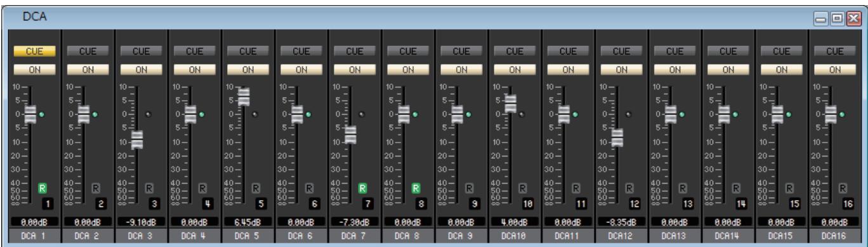Toggle the R icon on DCA 3
868x247 pixels.
pyautogui.click(x=150, y=187)
